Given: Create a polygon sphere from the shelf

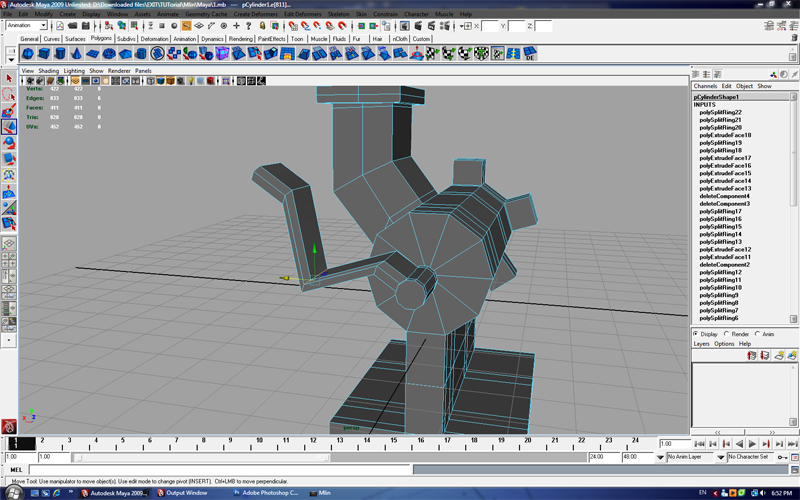Looking at the screenshot, I should (x=29, y=53).
